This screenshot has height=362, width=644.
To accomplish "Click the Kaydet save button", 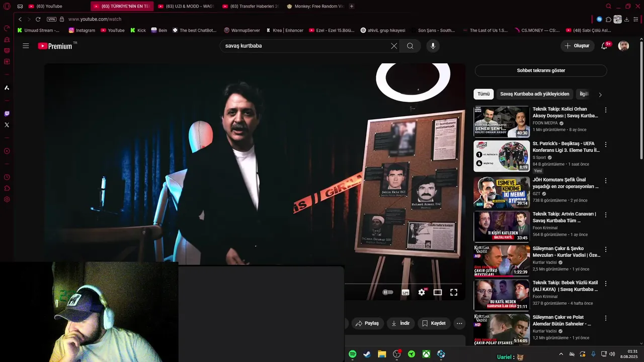I will [433, 323].
